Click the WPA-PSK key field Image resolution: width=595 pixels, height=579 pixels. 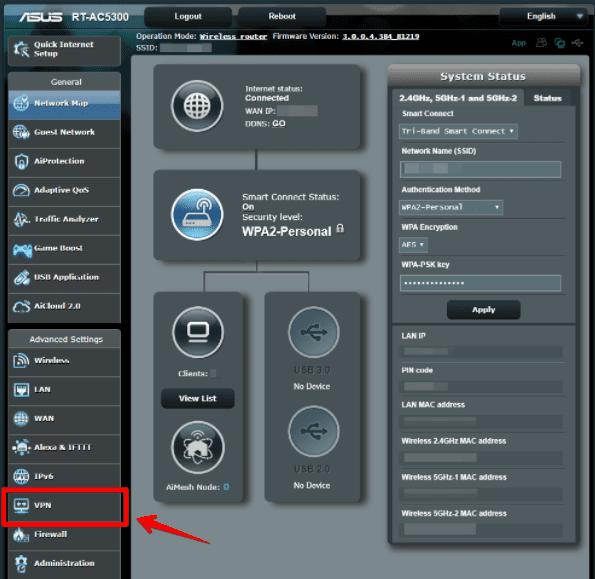tap(480, 283)
